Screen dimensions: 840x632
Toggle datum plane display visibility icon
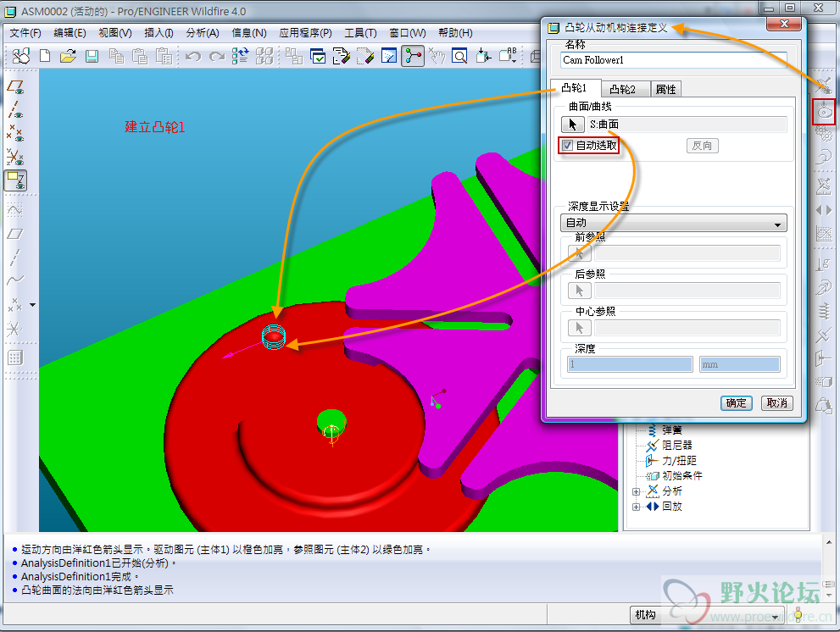[15, 86]
